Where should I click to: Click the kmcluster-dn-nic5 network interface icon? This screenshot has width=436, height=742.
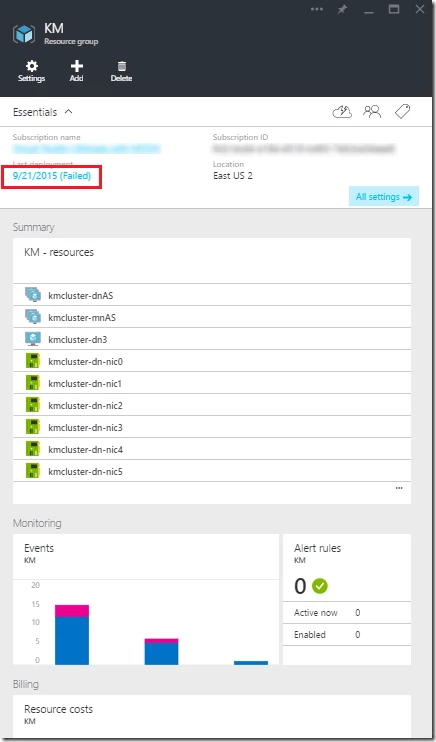[x=33, y=471]
